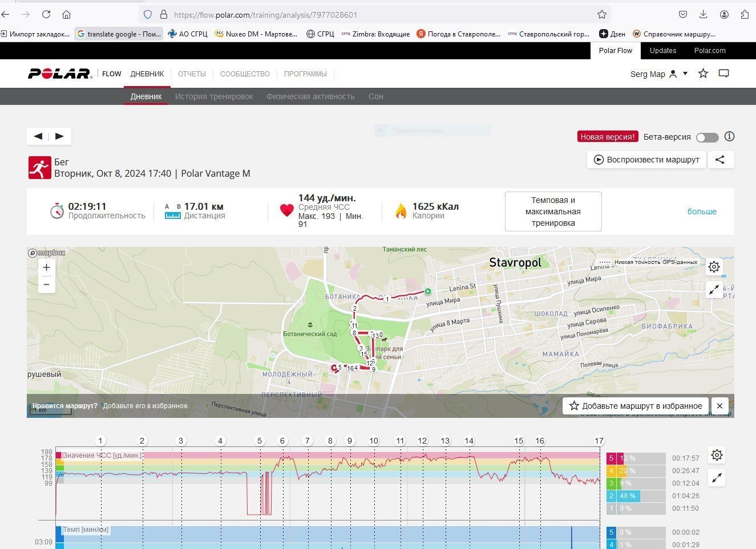Open the СООБЩЕСТВО menu item

(245, 74)
